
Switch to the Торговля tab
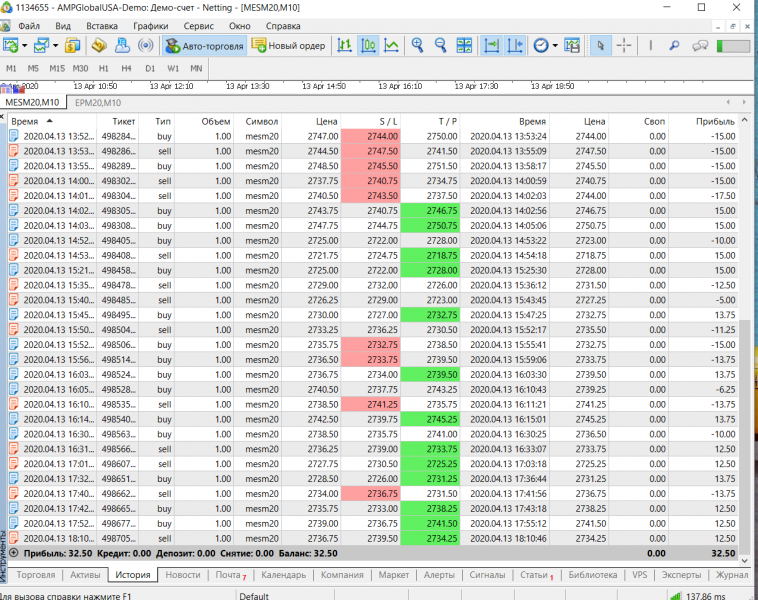click(36, 575)
